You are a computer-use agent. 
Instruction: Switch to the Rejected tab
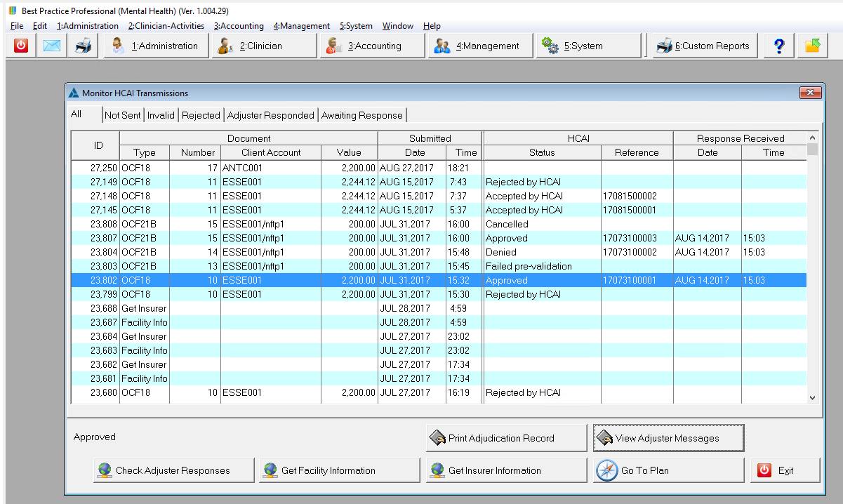pos(201,115)
